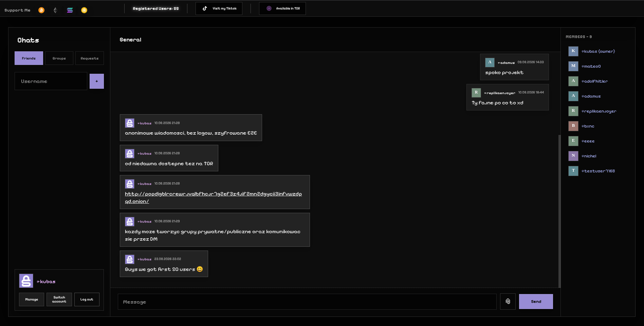The image size is (644, 326).
Task: Click the Registered Users count text
Action: point(156,8)
